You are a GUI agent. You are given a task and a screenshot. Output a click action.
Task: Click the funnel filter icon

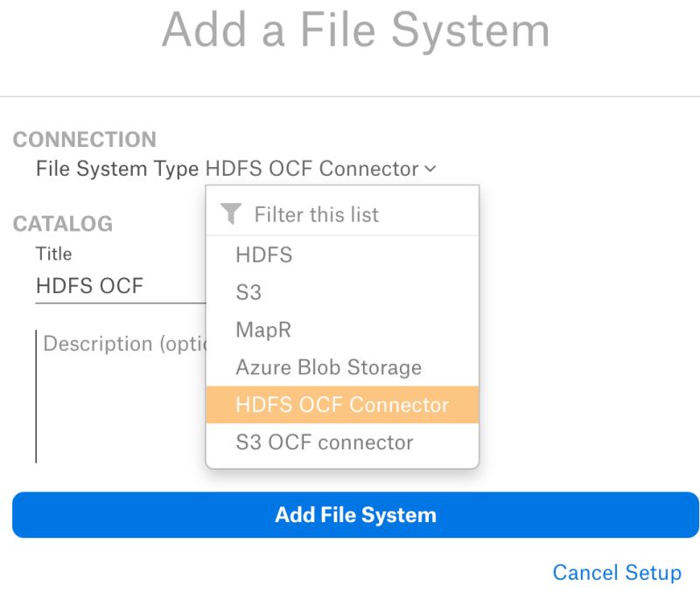point(230,213)
